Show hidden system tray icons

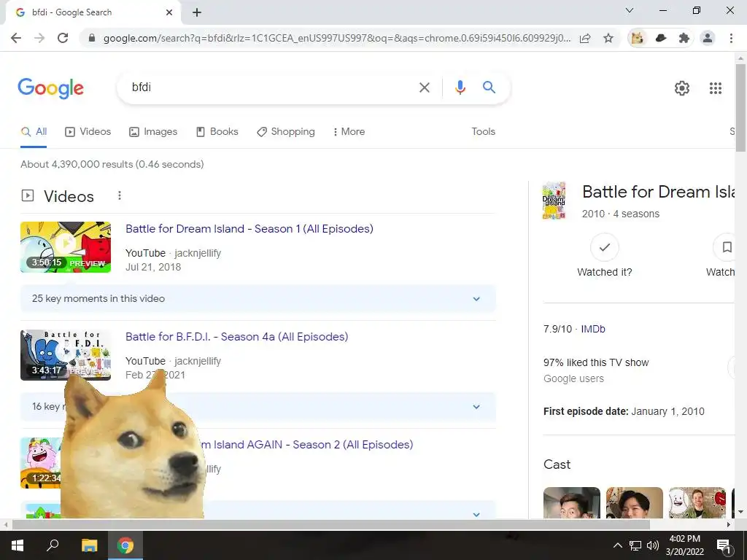point(617,545)
